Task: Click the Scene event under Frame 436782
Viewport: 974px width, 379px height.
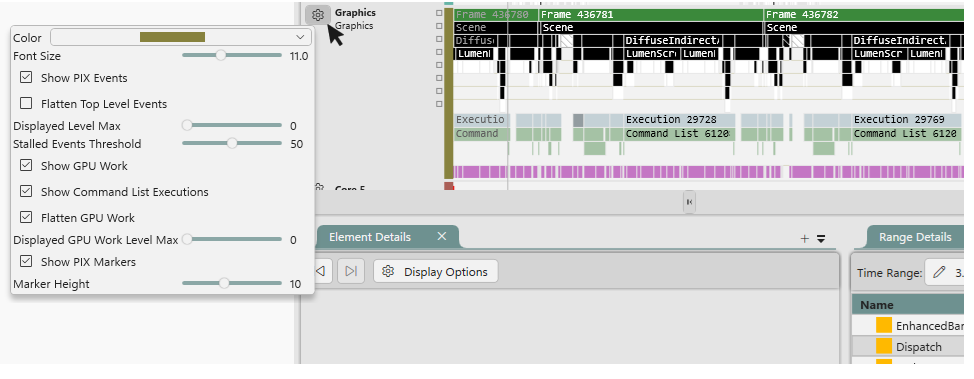Action: (x=864, y=27)
